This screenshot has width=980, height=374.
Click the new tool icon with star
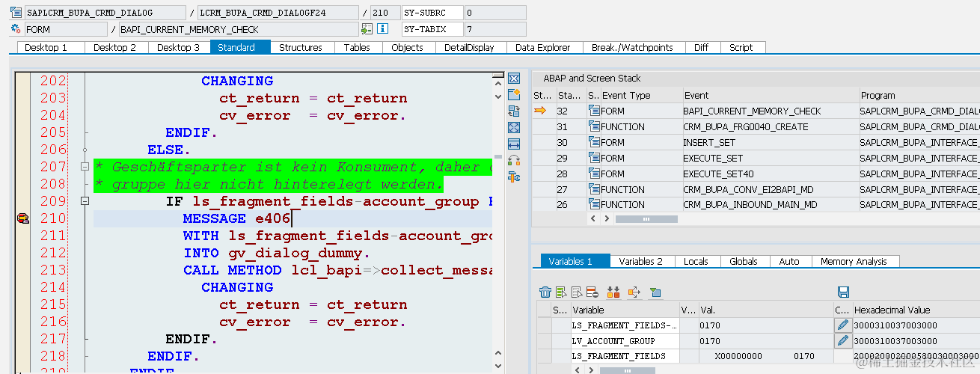pyautogui.click(x=514, y=95)
